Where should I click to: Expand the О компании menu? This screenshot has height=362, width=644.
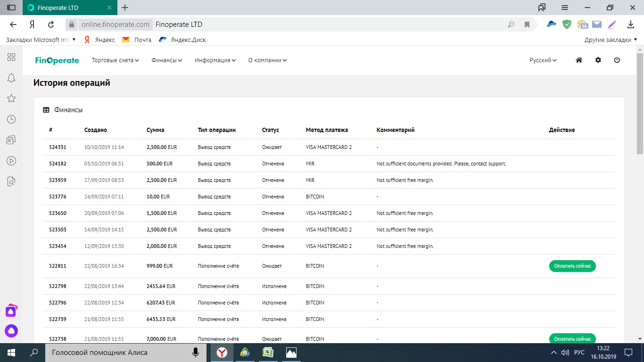(268, 60)
